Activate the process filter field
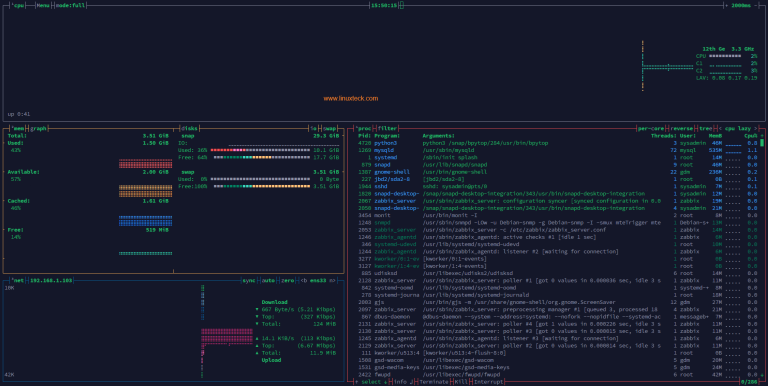The image size is (768, 386). point(387,128)
